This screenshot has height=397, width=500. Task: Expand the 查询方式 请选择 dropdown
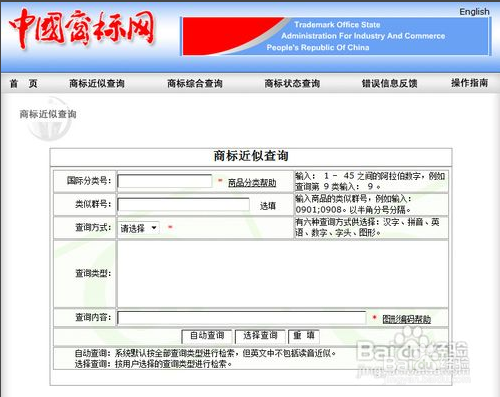139,228
